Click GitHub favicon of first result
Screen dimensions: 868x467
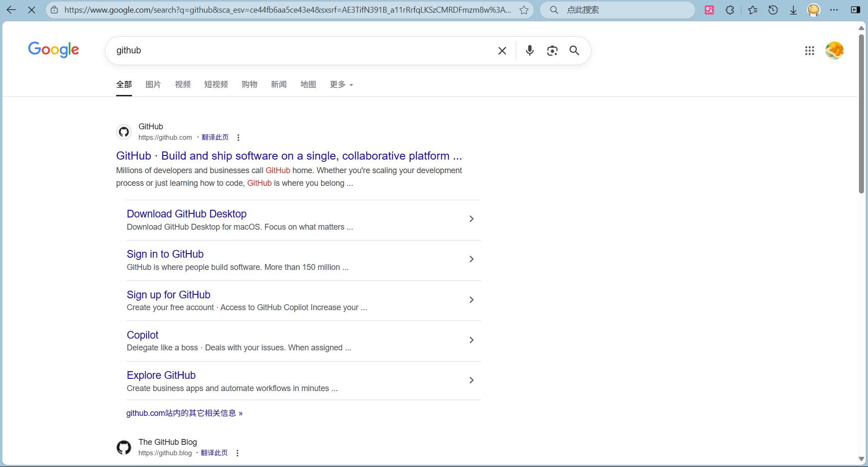[x=124, y=132]
